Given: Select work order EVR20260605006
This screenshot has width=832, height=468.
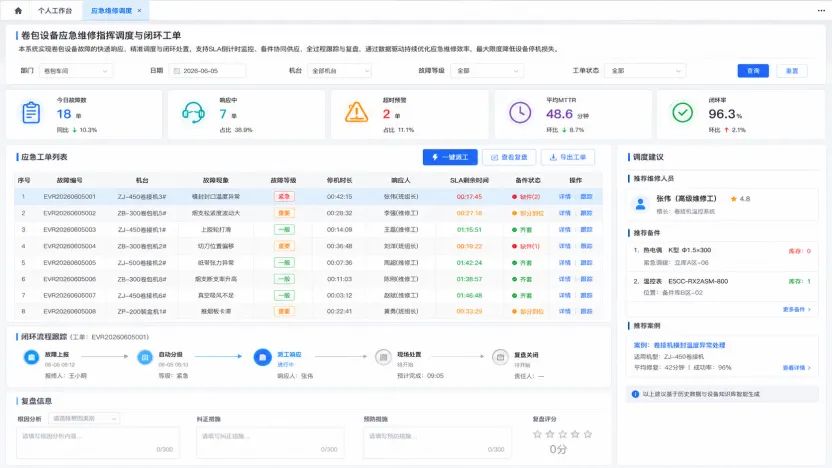Looking at the screenshot, I should pos(308,279).
